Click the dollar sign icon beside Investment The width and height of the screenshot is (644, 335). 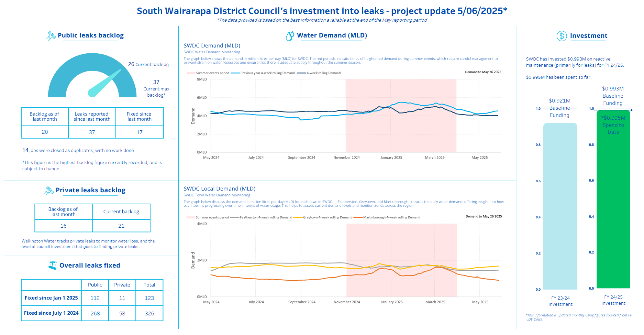(561, 36)
